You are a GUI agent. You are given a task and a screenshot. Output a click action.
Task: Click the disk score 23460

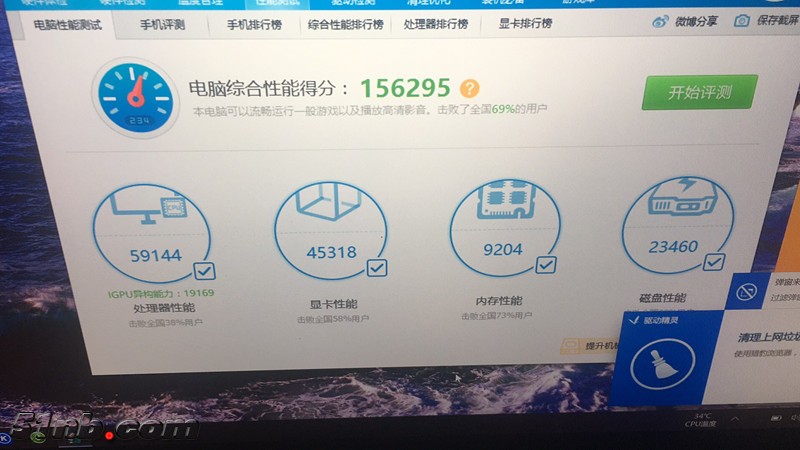coord(673,247)
